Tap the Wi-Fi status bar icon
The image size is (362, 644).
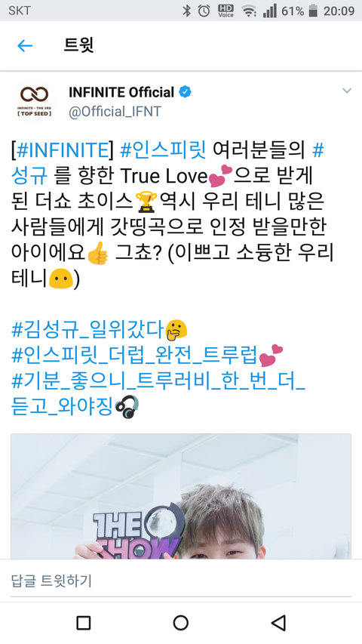(x=249, y=11)
